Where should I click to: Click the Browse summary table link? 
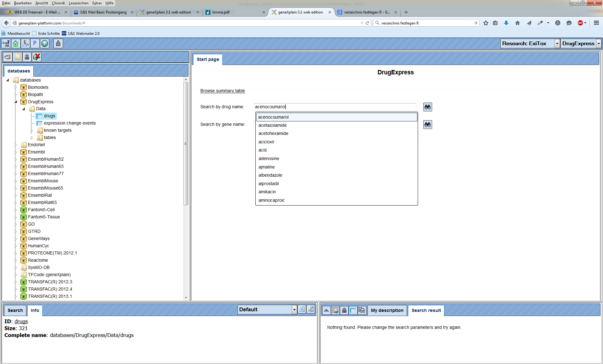222,91
